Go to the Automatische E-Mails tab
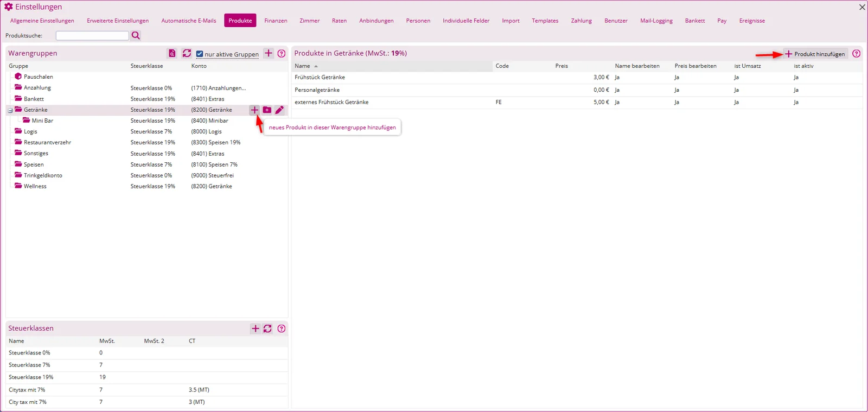 (189, 21)
